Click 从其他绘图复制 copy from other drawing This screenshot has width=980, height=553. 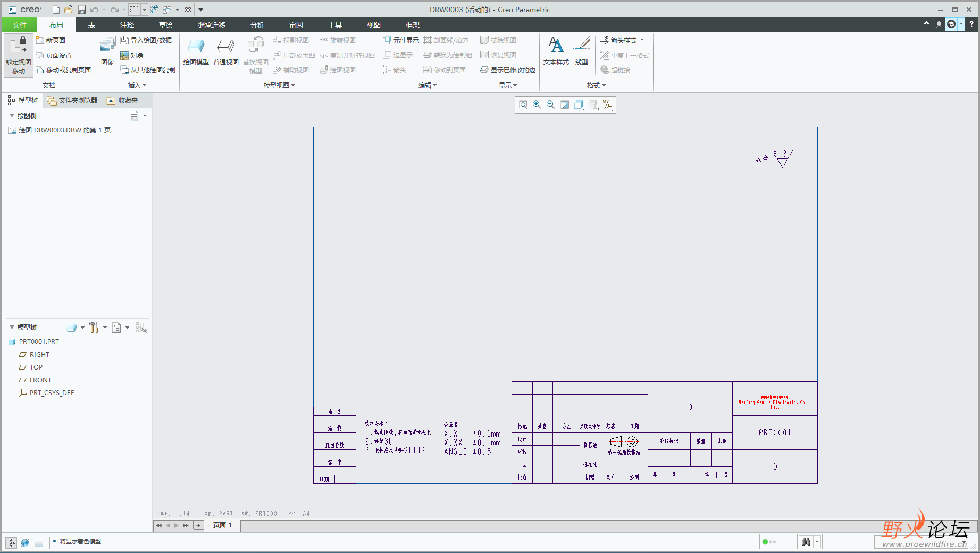point(148,70)
